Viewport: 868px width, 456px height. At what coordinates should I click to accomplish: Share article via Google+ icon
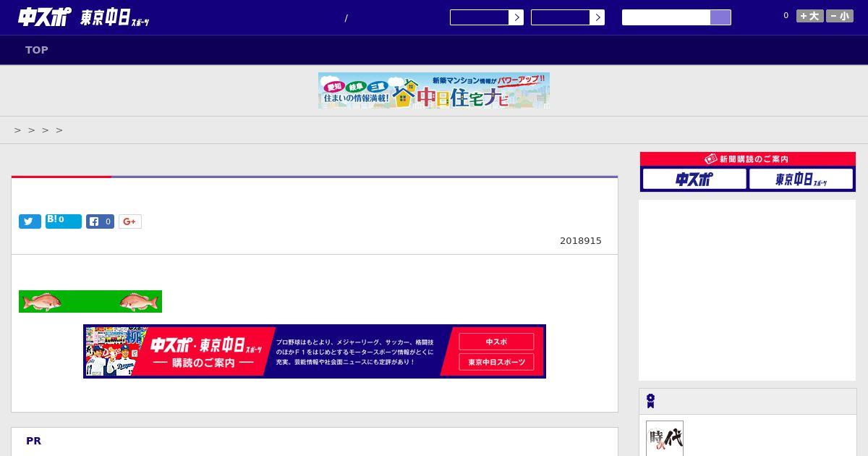[x=130, y=221]
